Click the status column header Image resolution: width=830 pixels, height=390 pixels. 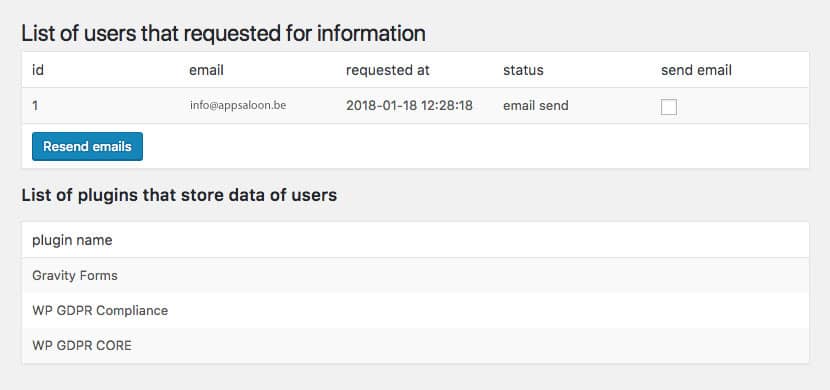coord(523,70)
